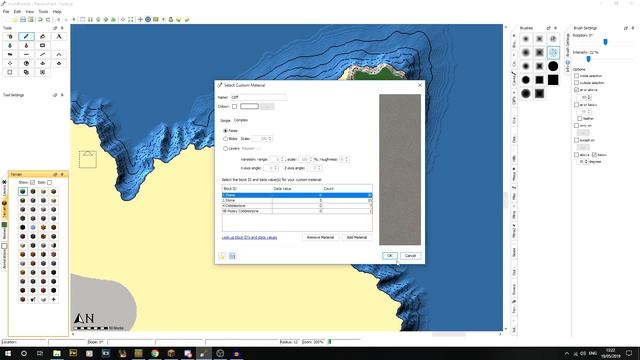Adjust the Blobs Scale spinner

[262, 139]
